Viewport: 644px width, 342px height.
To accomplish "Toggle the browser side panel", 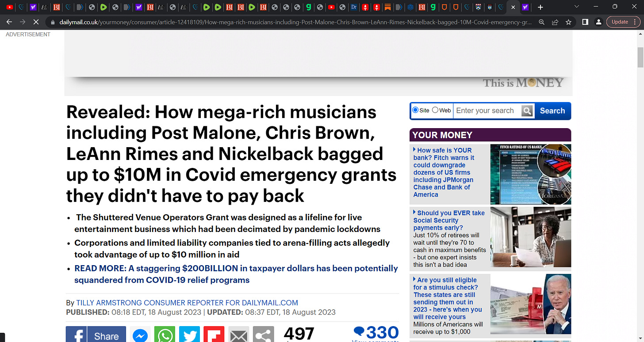I will [585, 22].
